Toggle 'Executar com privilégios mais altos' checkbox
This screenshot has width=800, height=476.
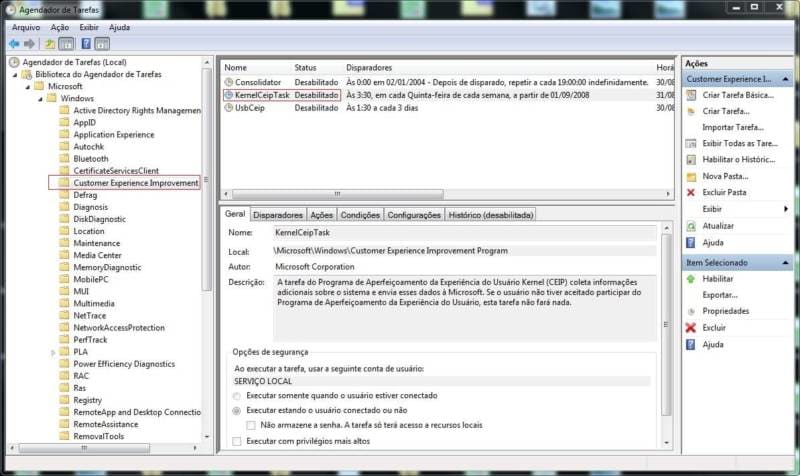coord(237,442)
